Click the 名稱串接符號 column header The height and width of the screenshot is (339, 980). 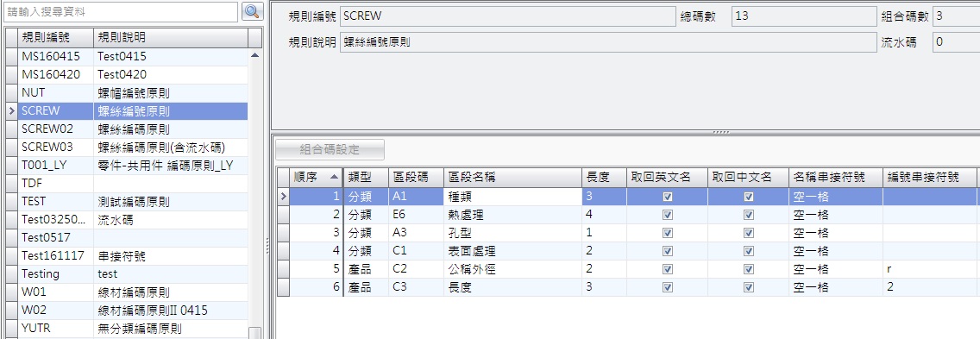(x=836, y=177)
